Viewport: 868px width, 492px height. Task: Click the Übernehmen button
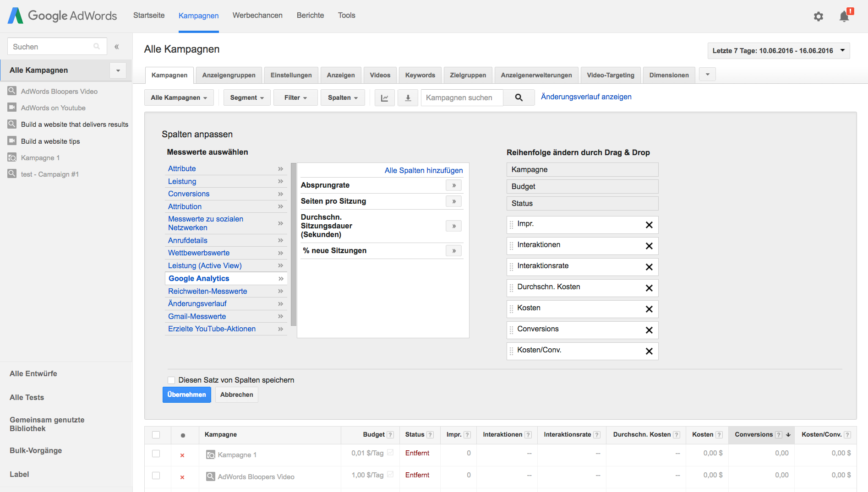[186, 395]
